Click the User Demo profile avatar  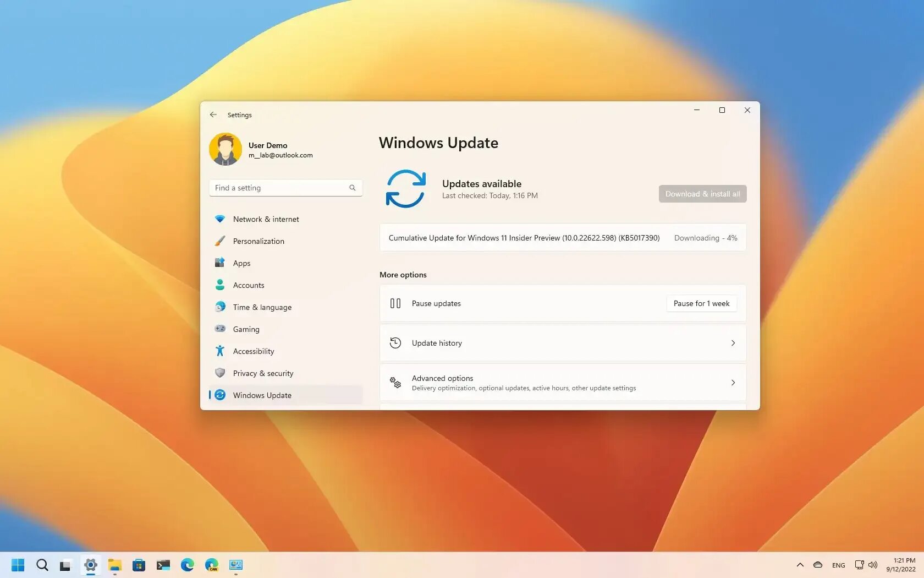(226, 149)
